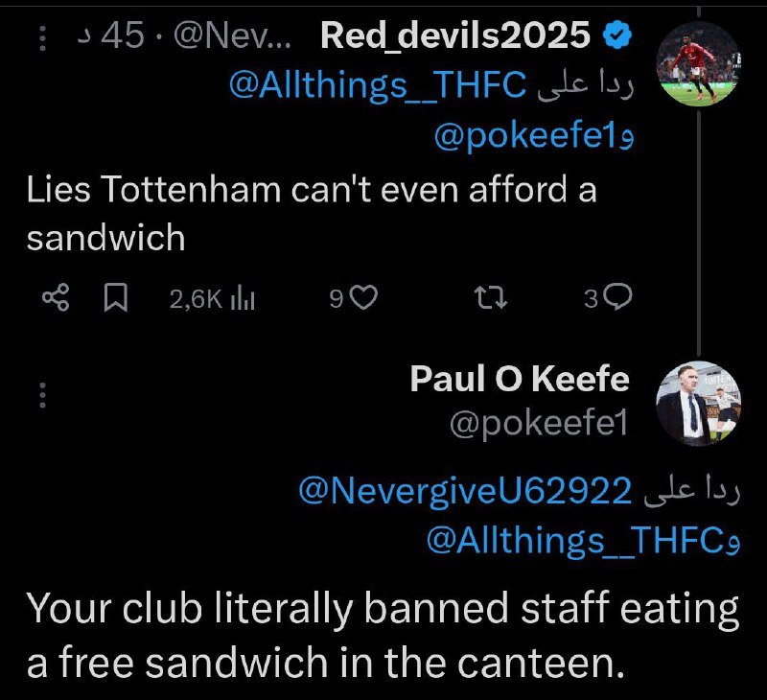Click the blue verified badge

pyautogui.click(x=616, y=36)
